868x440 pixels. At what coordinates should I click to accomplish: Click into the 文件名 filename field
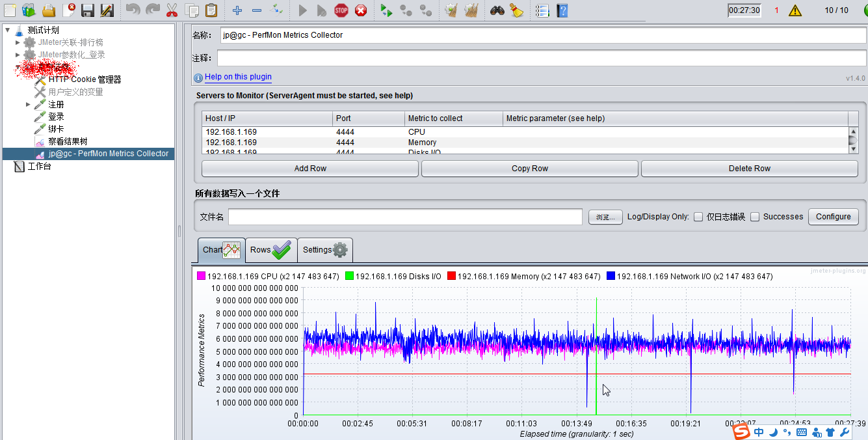click(405, 217)
